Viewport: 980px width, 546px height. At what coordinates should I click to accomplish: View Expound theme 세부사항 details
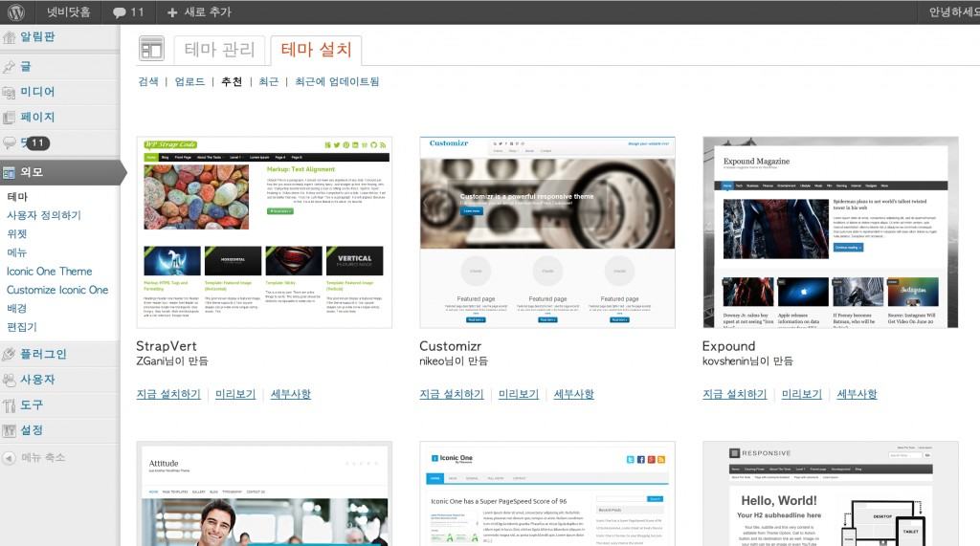tap(857, 394)
